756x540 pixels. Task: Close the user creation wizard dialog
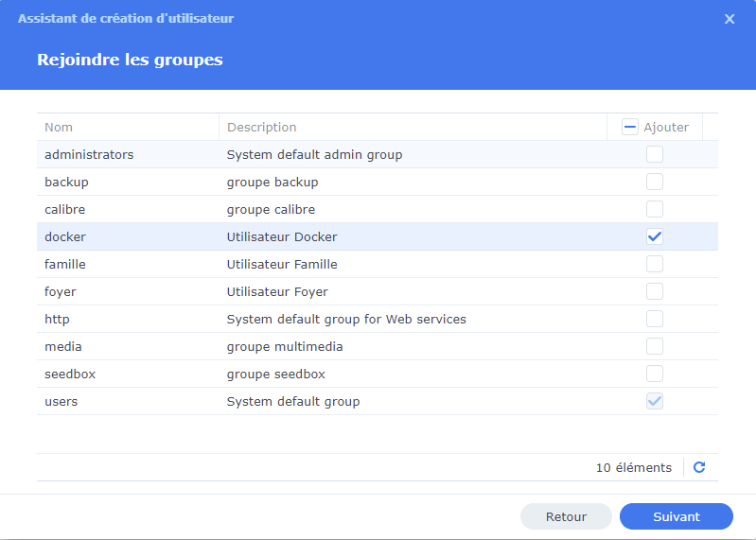[730, 19]
